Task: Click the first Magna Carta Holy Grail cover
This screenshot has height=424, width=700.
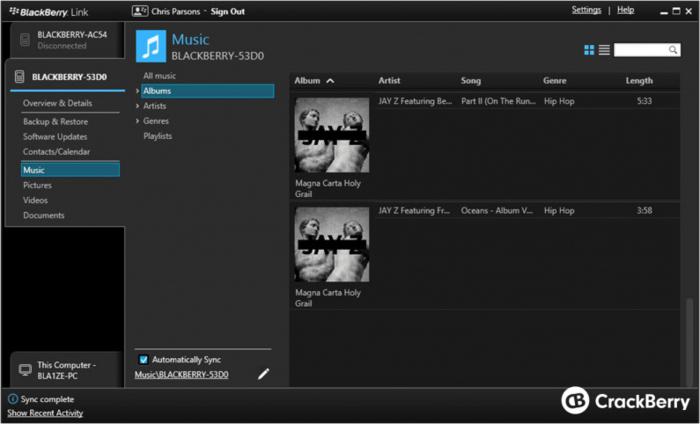Action: pos(332,135)
